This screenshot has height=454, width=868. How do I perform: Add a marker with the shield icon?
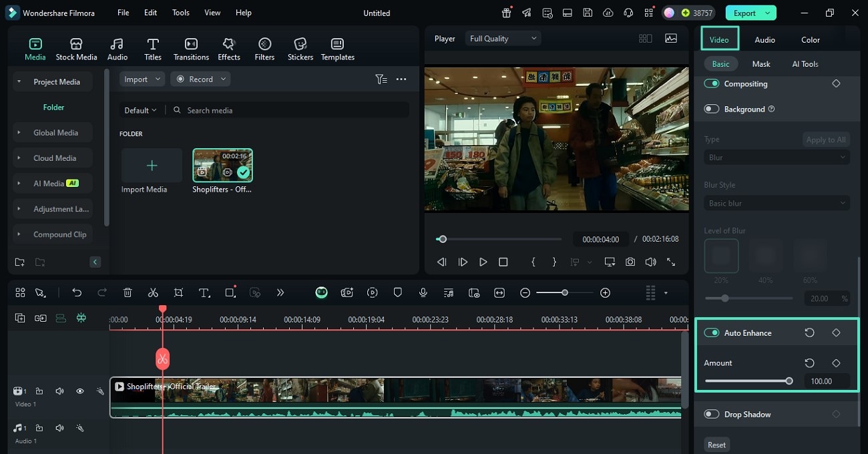(397, 292)
